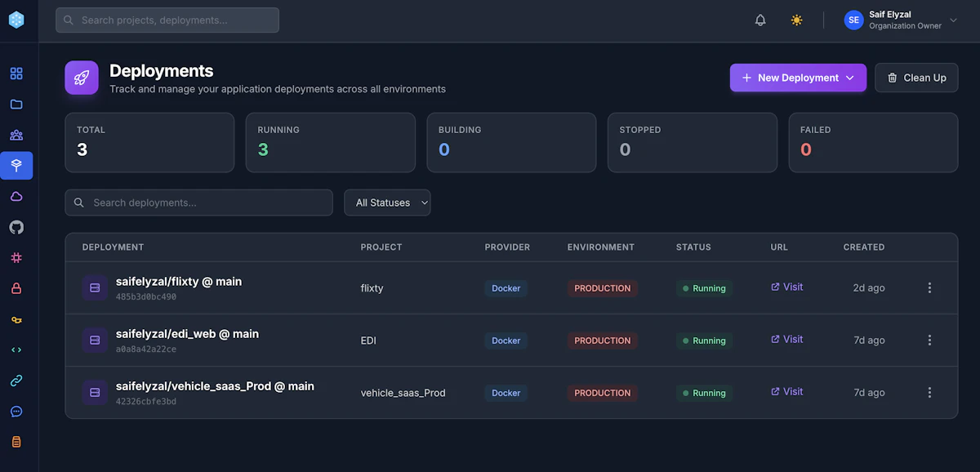The height and width of the screenshot is (472, 980).
Task: Select the lock icon in the sidebar
Action: [16, 287]
